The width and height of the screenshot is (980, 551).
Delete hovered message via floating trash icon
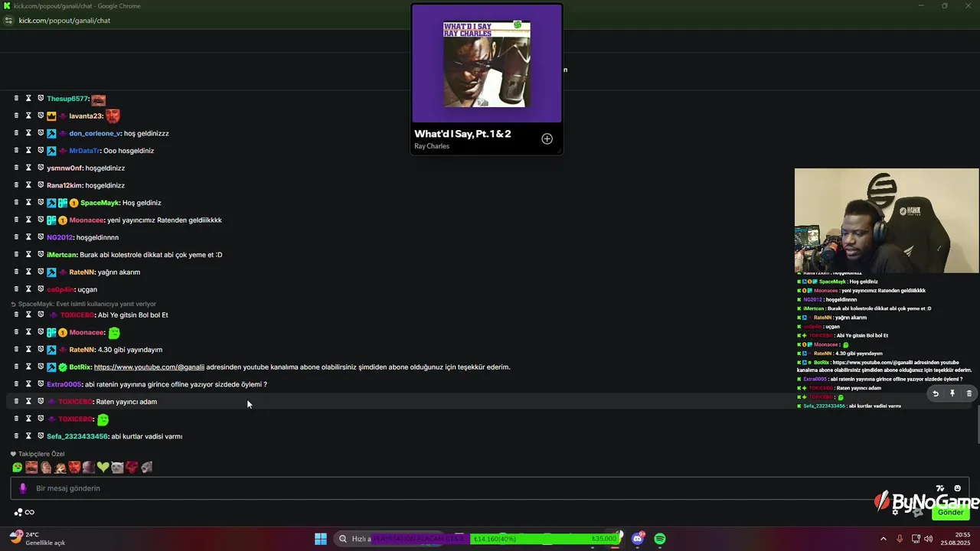coord(969,393)
